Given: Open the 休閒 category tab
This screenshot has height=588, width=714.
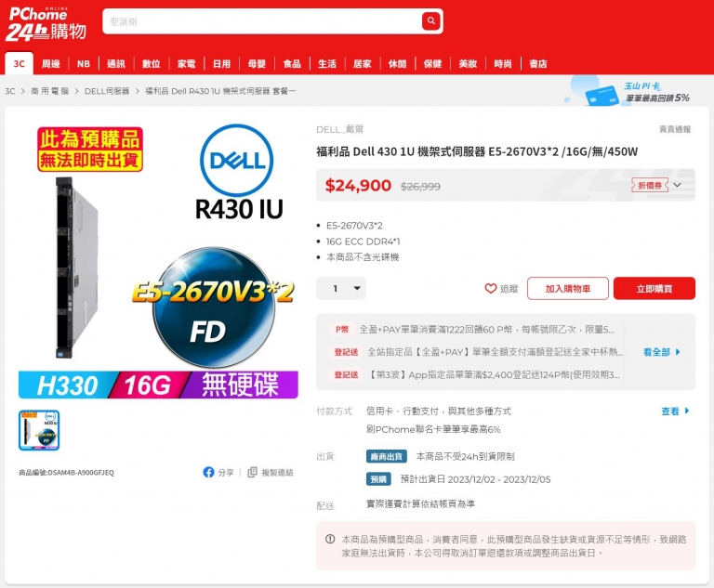Looking at the screenshot, I should (x=398, y=64).
